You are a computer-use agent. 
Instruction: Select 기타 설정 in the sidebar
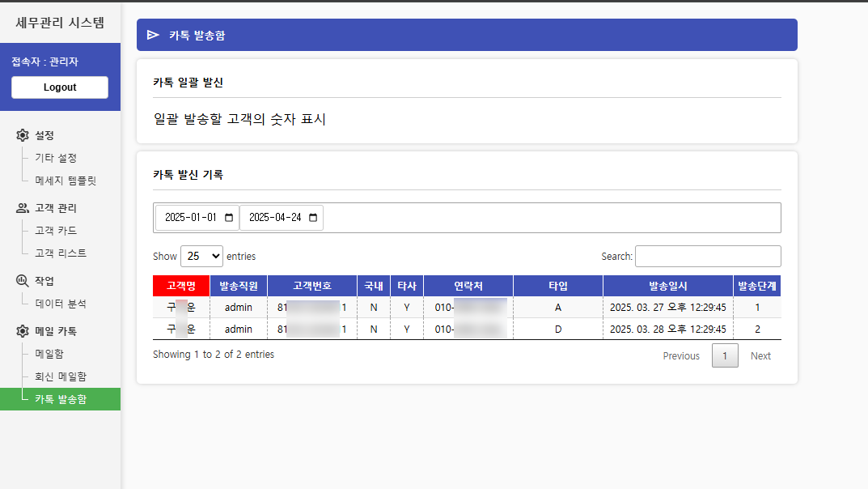57,158
